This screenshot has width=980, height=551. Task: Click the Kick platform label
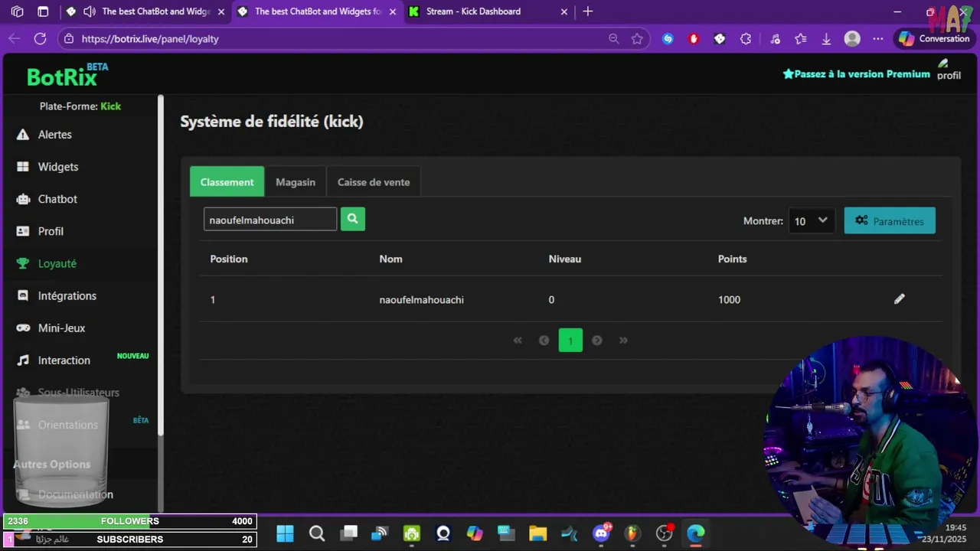coord(110,106)
